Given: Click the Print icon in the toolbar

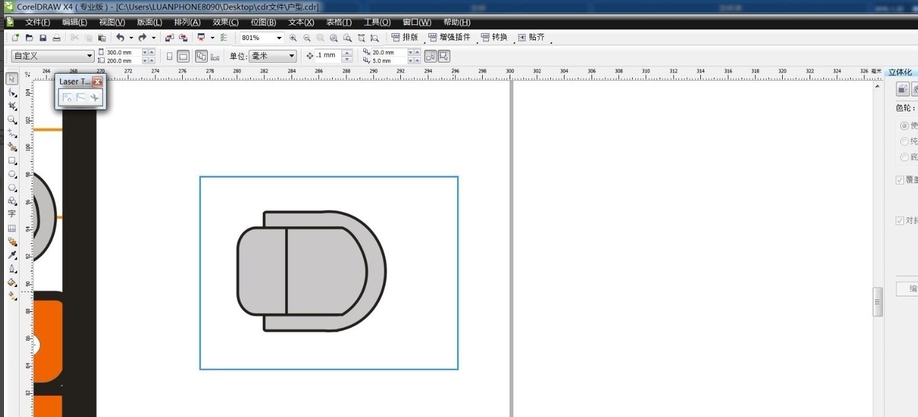Looking at the screenshot, I should click(58, 38).
